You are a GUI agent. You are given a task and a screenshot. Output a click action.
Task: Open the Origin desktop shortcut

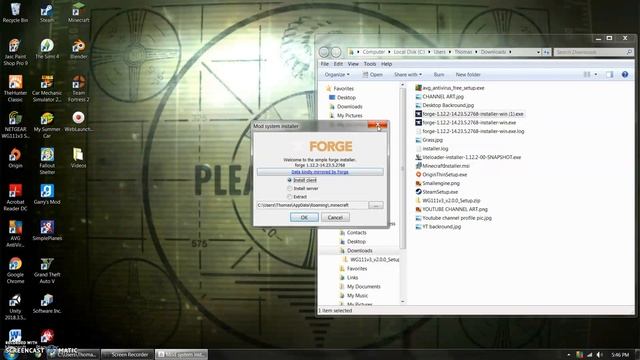click(15, 158)
